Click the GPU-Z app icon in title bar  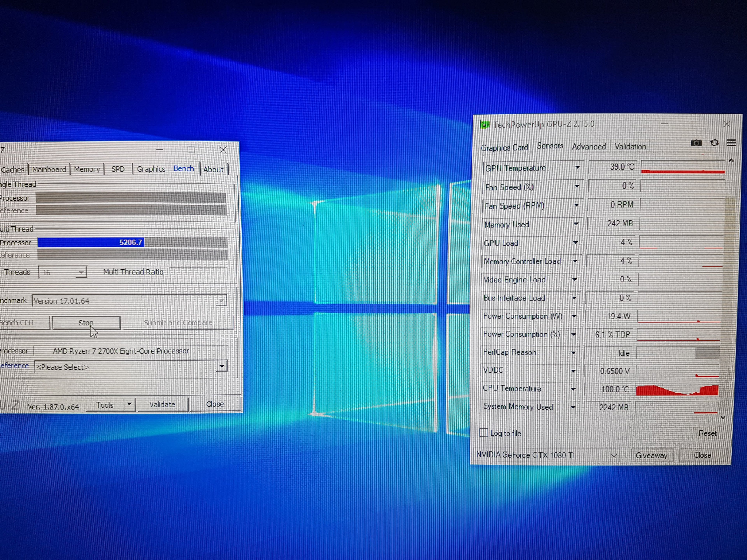485,125
